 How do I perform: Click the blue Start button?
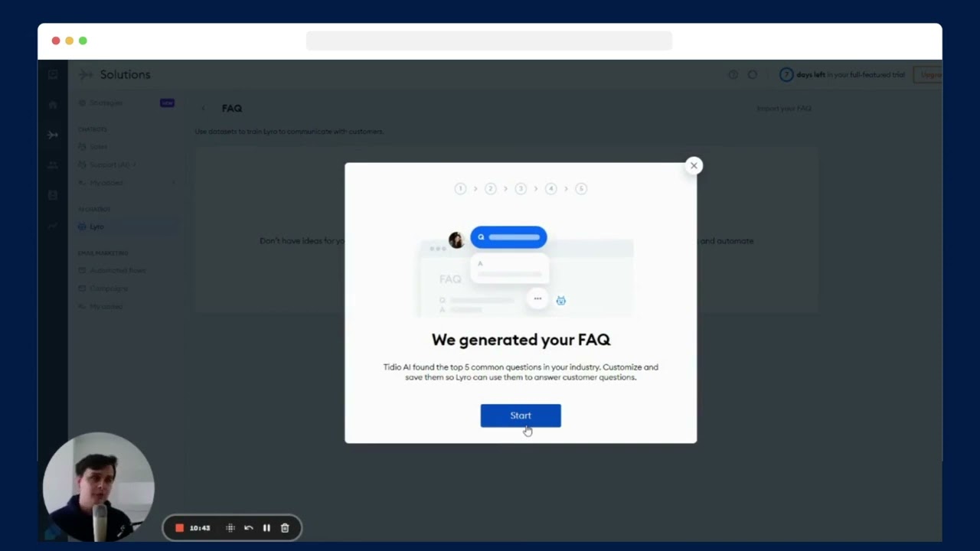[521, 416]
